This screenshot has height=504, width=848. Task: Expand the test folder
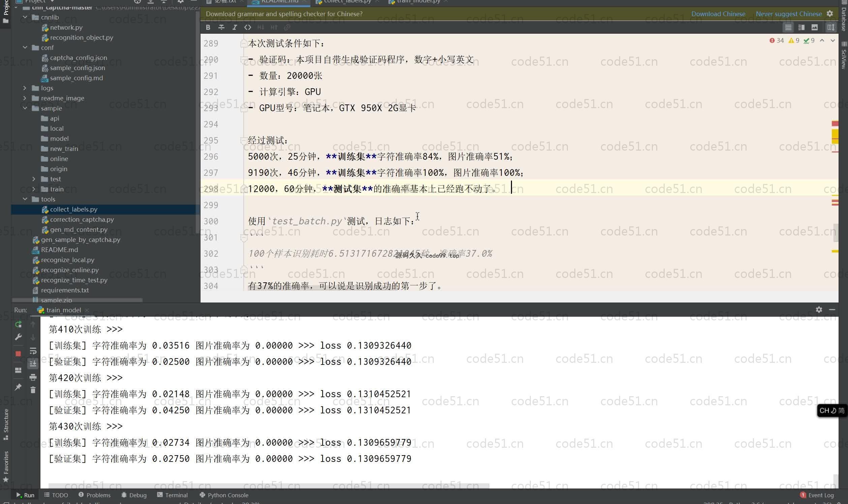tap(34, 179)
